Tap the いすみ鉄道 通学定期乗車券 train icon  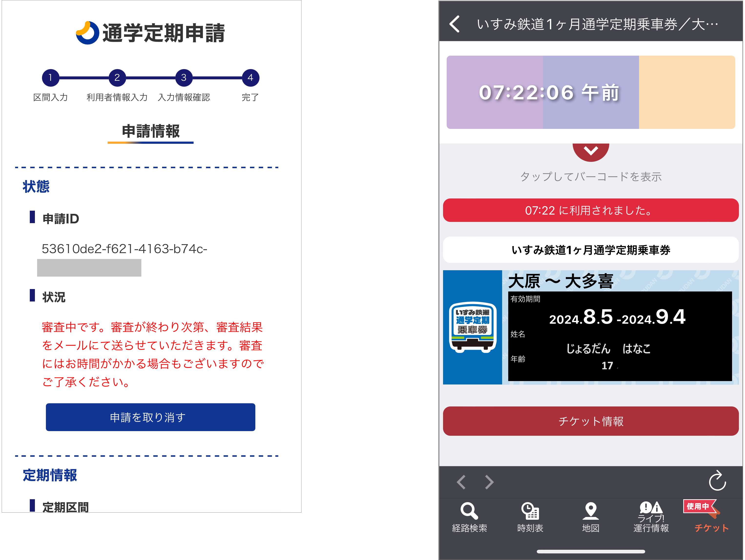click(473, 327)
